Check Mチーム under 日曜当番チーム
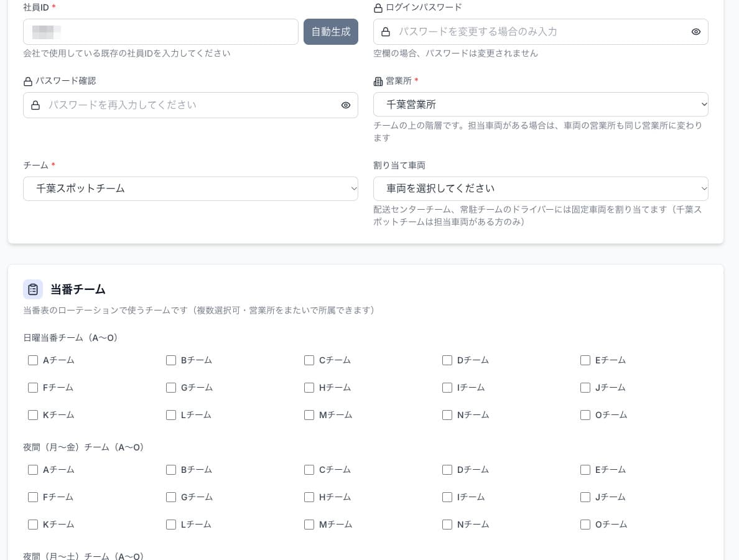The width and height of the screenshot is (739, 560). (309, 415)
